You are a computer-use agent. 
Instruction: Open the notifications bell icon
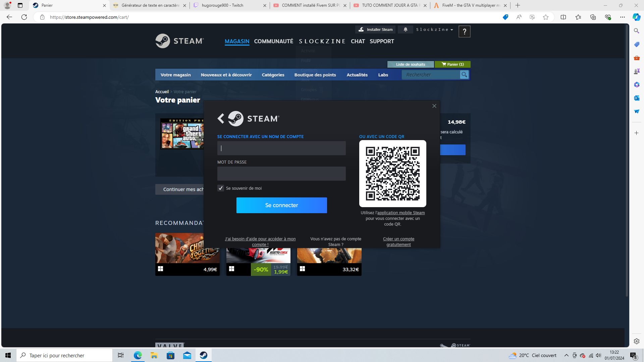click(x=406, y=29)
